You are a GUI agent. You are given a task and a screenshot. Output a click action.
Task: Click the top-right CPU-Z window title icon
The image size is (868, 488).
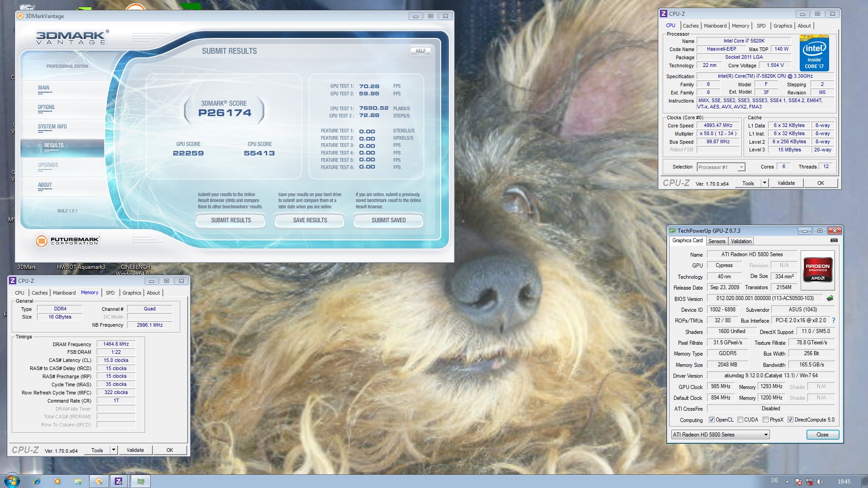(664, 14)
